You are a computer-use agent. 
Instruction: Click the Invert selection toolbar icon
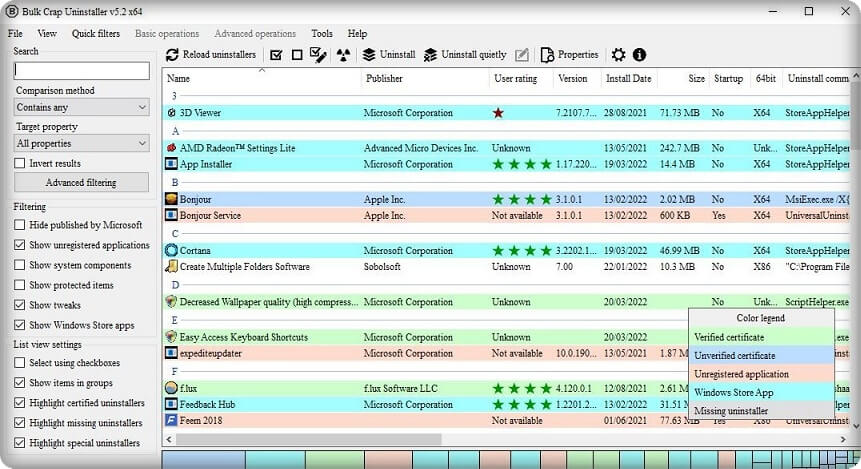[318, 54]
